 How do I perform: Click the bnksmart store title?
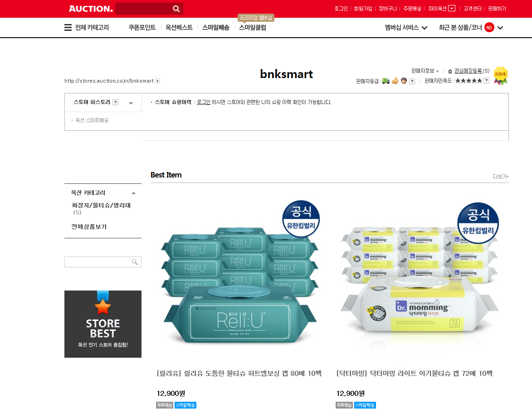[286, 74]
